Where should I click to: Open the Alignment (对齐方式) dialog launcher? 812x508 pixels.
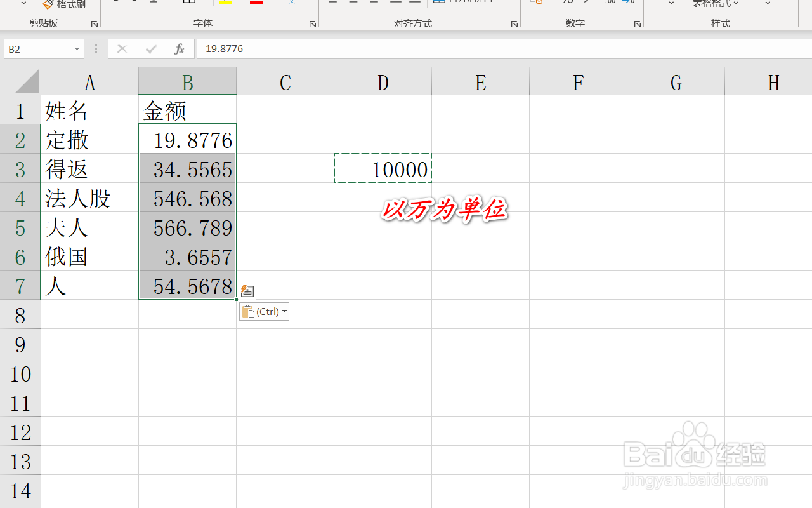click(x=514, y=24)
